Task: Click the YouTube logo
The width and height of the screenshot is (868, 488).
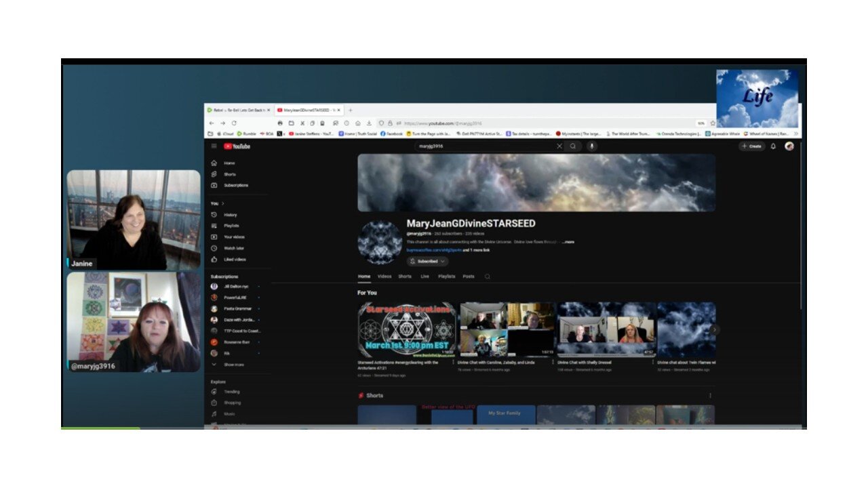Action: [237, 146]
